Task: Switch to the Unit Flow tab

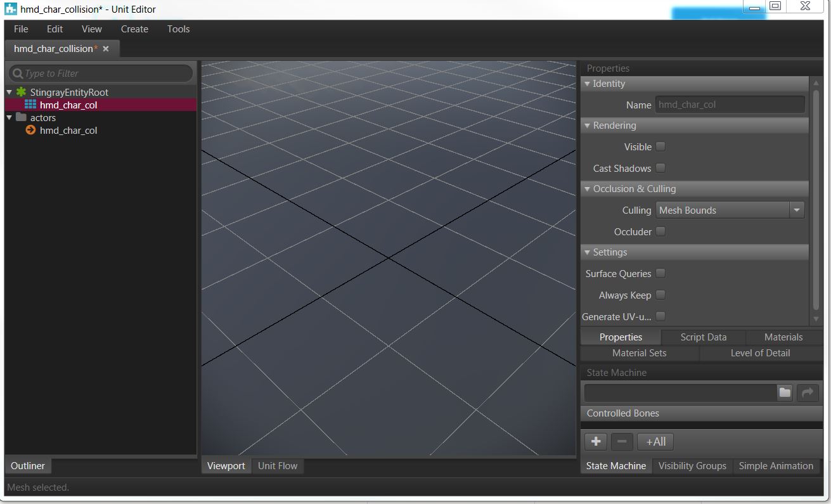Action: pyautogui.click(x=278, y=465)
